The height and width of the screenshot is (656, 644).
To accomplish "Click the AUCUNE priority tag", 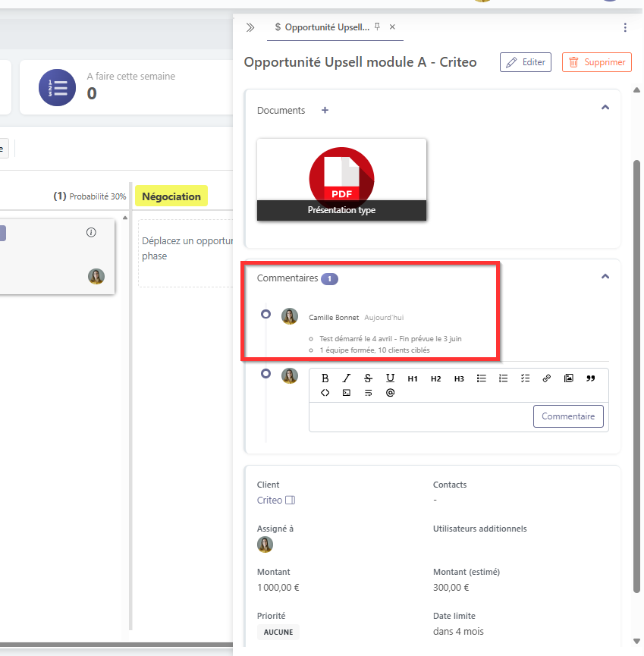I will pos(278,632).
